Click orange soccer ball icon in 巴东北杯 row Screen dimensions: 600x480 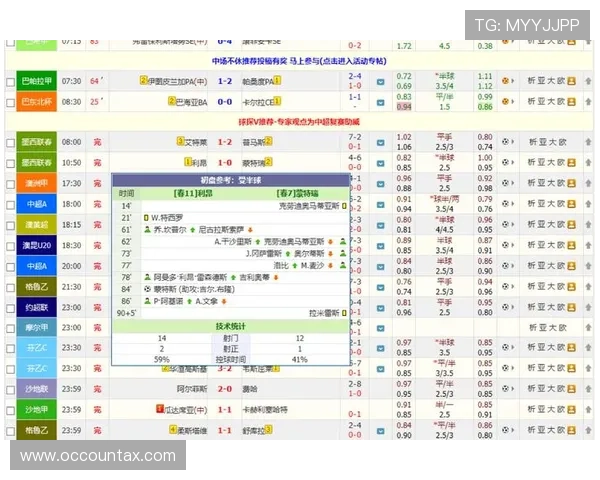pos(505,101)
